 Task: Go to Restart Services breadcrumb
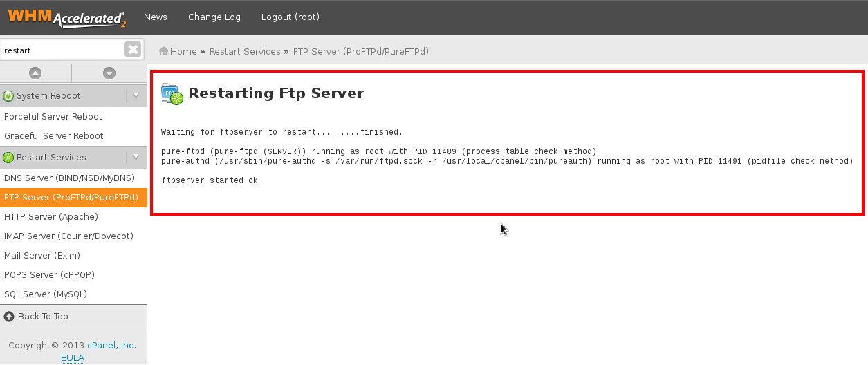(245, 51)
